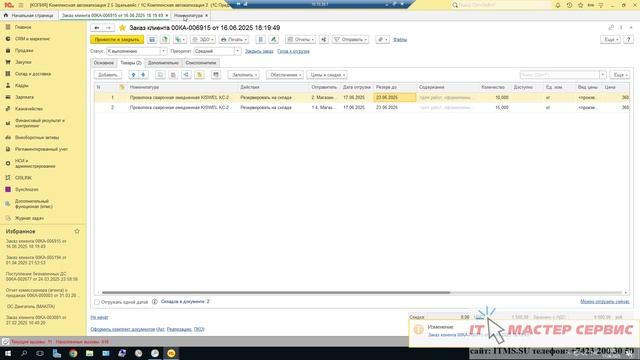This screenshot has width=640, height=360.
Task: Switch to the Дополнительно tab
Action: coord(163,63)
